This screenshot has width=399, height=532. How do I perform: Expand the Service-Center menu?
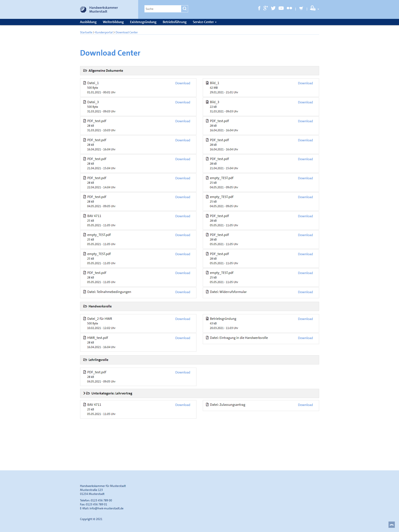[x=204, y=22]
